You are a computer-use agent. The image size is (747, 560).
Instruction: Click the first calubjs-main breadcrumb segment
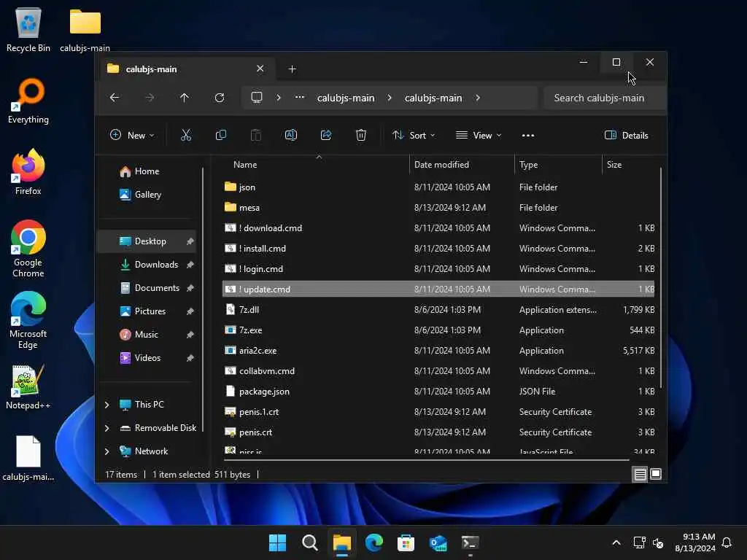(x=346, y=98)
